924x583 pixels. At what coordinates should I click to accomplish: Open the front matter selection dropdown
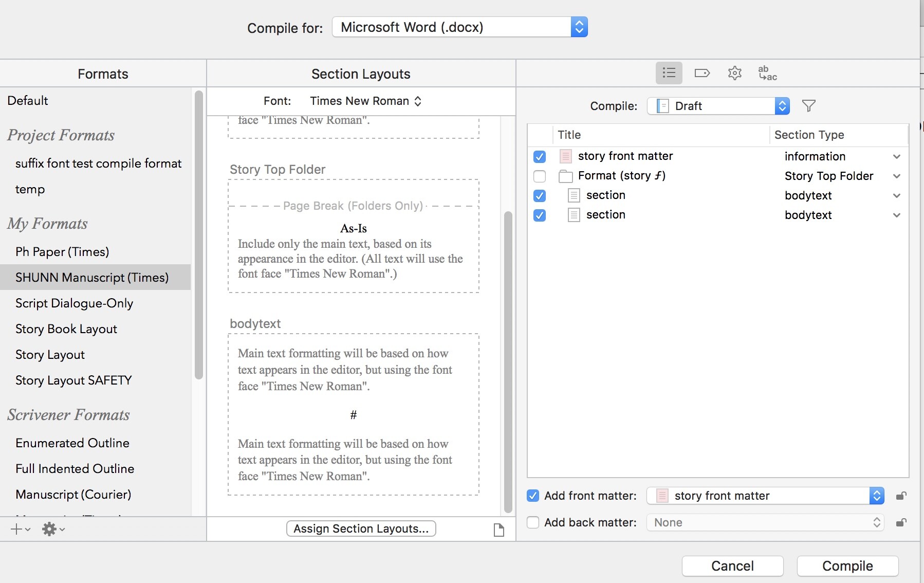click(x=765, y=496)
